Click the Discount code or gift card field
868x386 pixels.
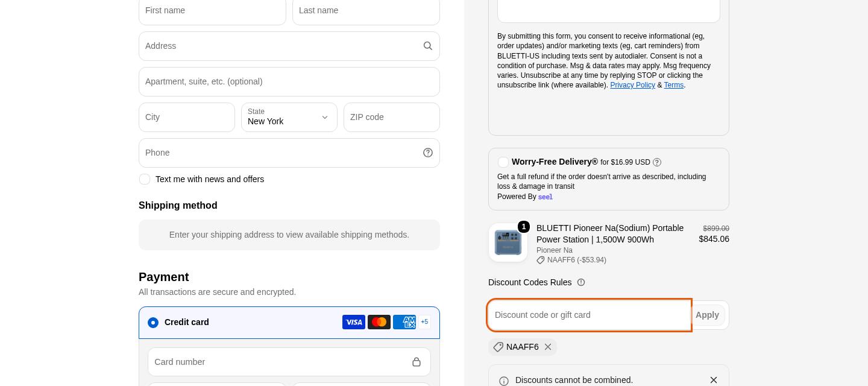[x=589, y=315]
